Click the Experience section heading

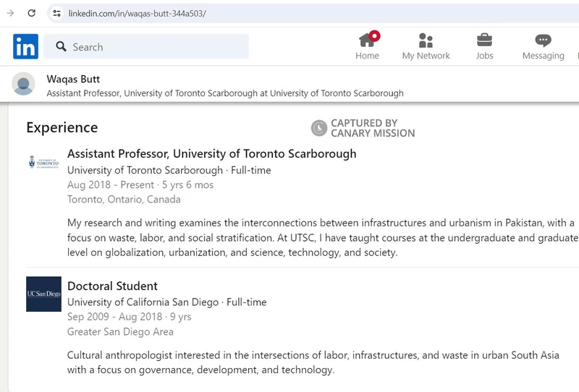[62, 127]
